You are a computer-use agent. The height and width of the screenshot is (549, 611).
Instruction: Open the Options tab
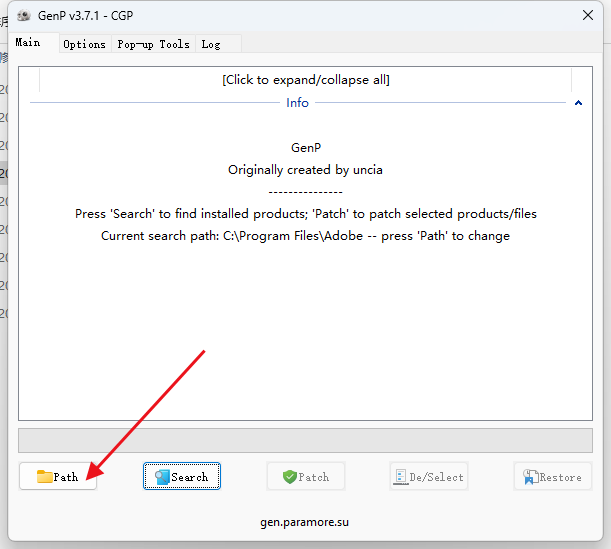(x=85, y=44)
